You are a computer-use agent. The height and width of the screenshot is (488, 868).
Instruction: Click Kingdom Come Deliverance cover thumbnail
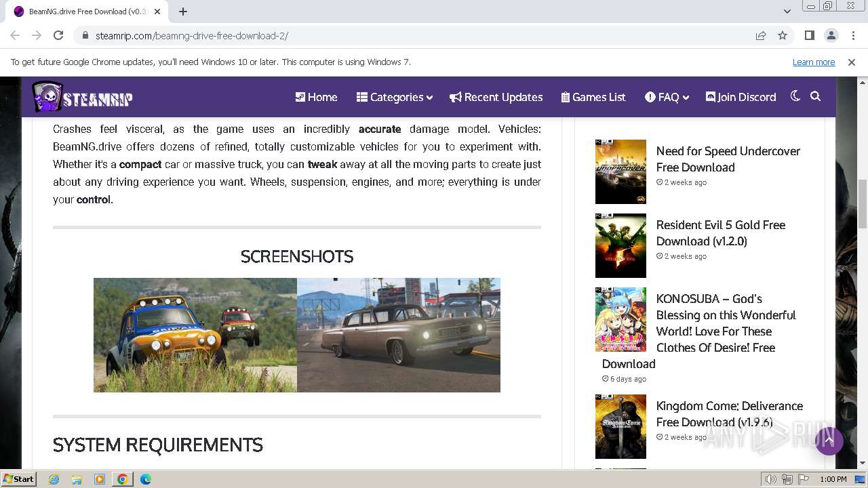coord(620,426)
